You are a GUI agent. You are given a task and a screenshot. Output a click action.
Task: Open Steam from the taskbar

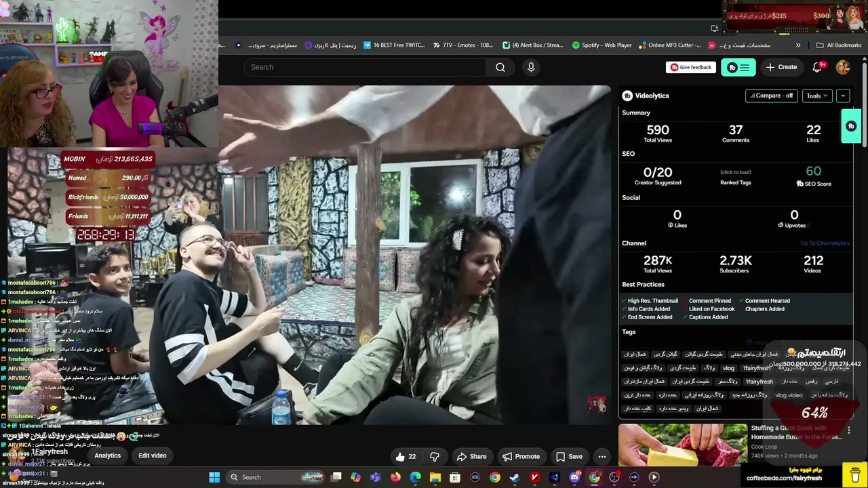[x=515, y=477]
